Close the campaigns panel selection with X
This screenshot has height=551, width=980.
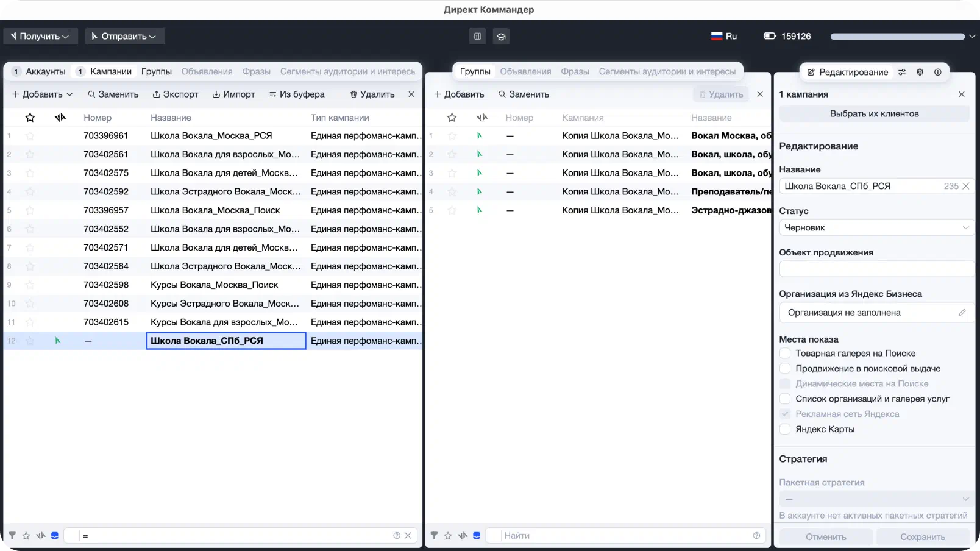(x=411, y=94)
